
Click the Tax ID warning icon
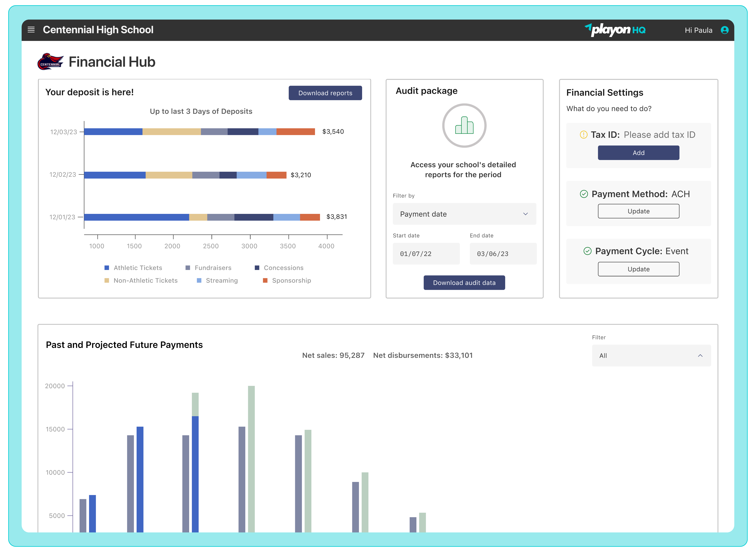coord(583,135)
